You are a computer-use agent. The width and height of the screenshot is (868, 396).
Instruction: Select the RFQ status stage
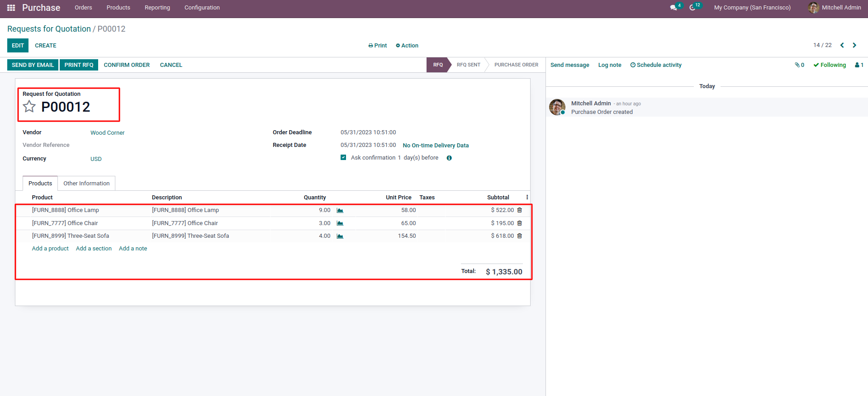point(437,65)
